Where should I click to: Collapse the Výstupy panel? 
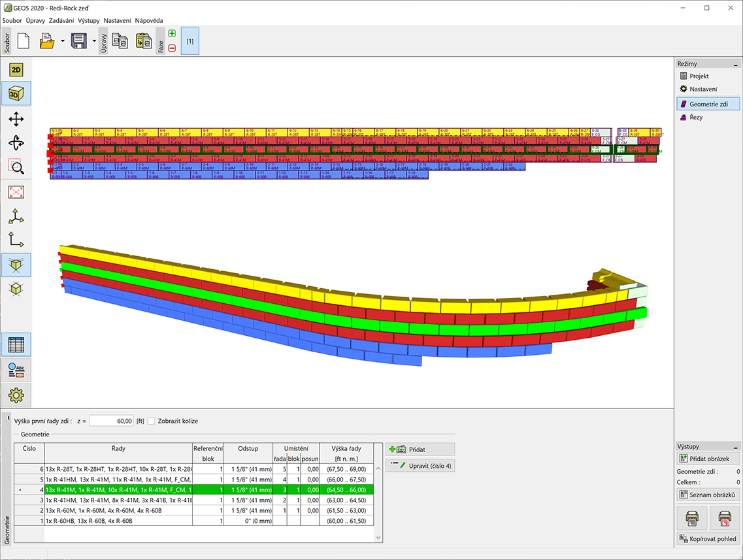[735, 447]
